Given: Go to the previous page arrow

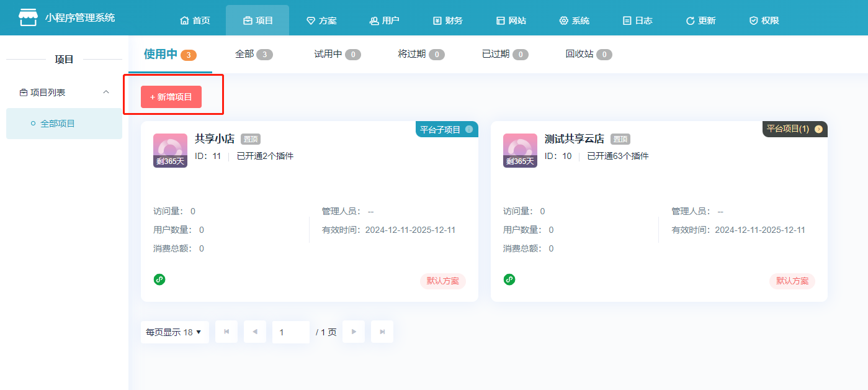Looking at the screenshot, I should (x=255, y=332).
